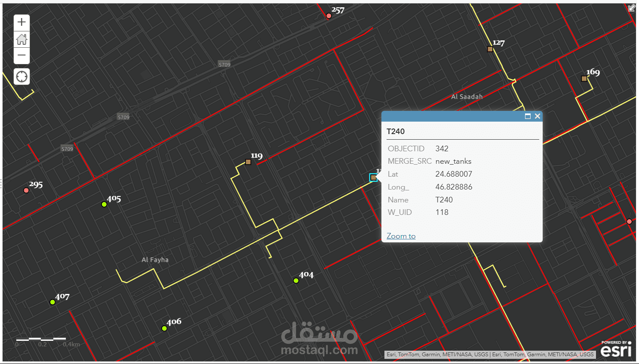639x364 pixels.
Task: Select highlighted tank marker T240
Action: (373, 177)
